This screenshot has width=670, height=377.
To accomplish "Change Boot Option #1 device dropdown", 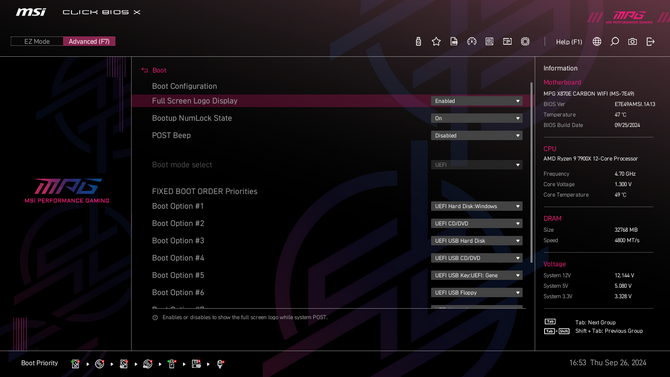I will coord(476,206).
